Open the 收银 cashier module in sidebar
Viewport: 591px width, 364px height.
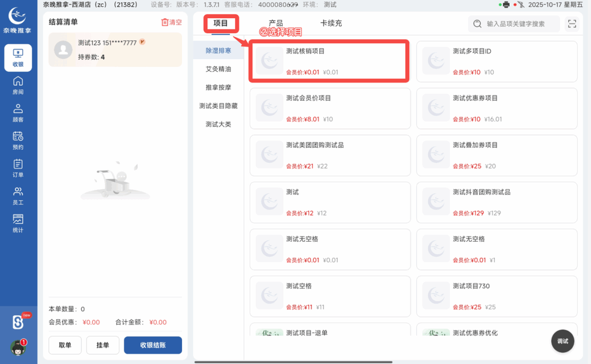coord(18,57)
